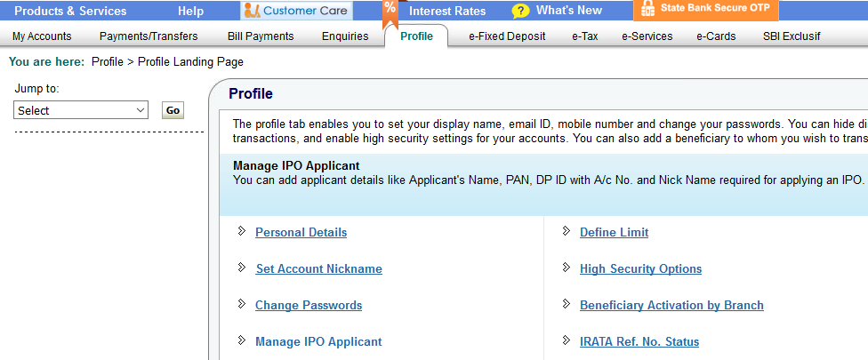Screen dimensions: 868x360
Task: Open the What's New link
Action: [569, 11]
